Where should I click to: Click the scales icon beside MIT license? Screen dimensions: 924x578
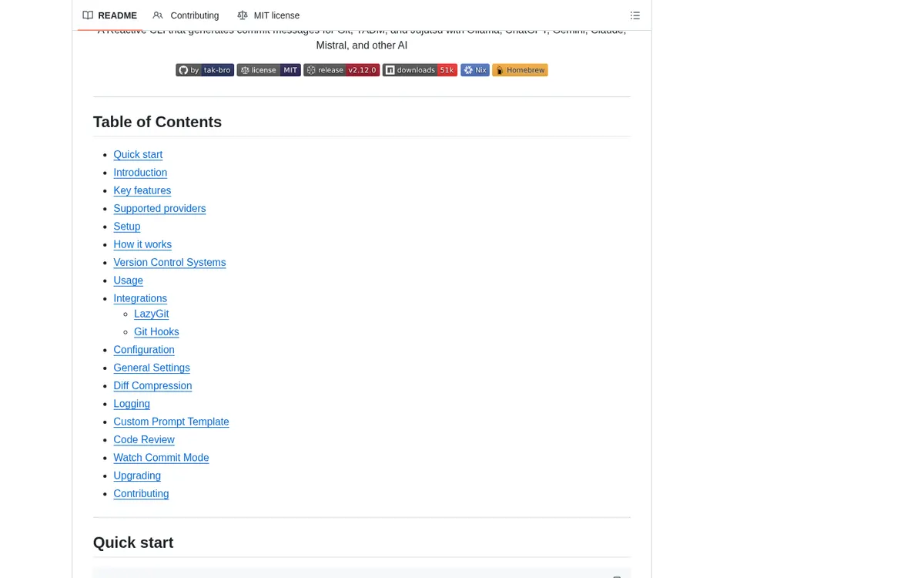tap(243, 15)
